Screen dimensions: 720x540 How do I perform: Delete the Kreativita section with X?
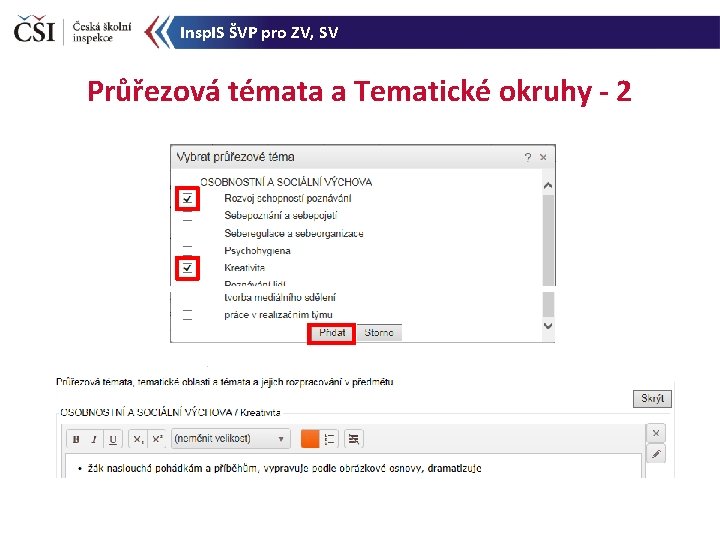click(x=656, y=433)
